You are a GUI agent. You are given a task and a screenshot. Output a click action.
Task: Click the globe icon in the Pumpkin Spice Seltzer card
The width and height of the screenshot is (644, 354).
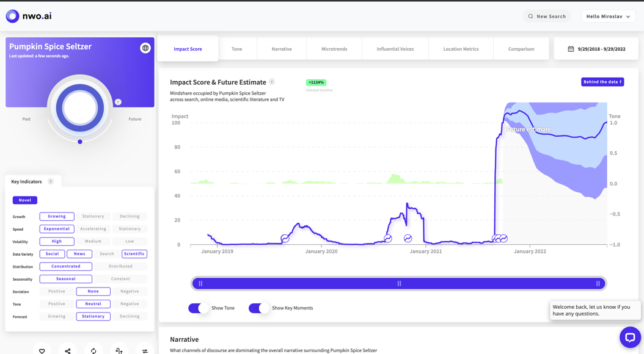click(145, 48)
